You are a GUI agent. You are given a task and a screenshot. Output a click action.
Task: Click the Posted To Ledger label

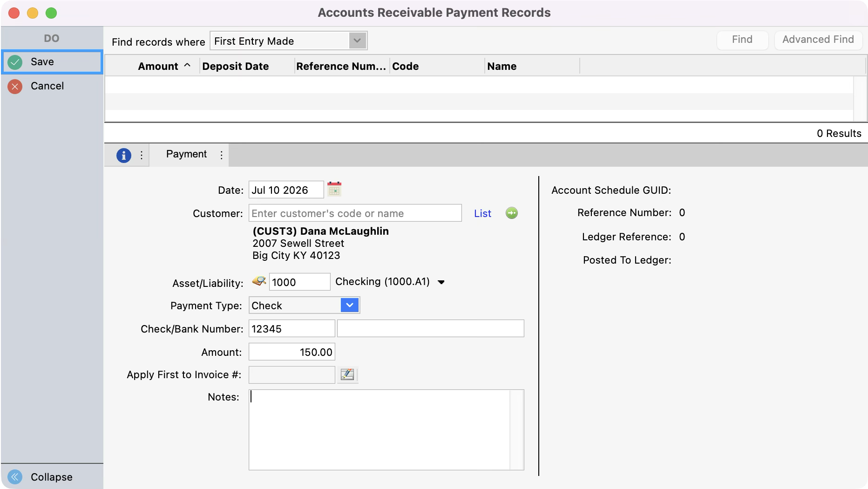tap(627, 260)
